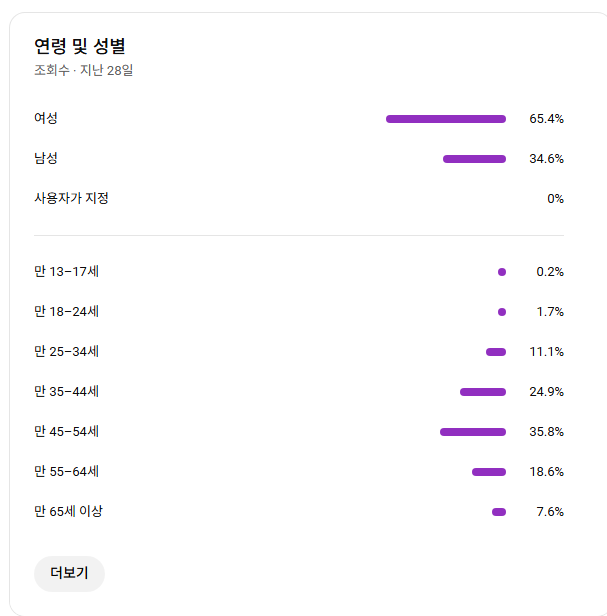Select the 남성 34.6% bar

coord(474,159)
